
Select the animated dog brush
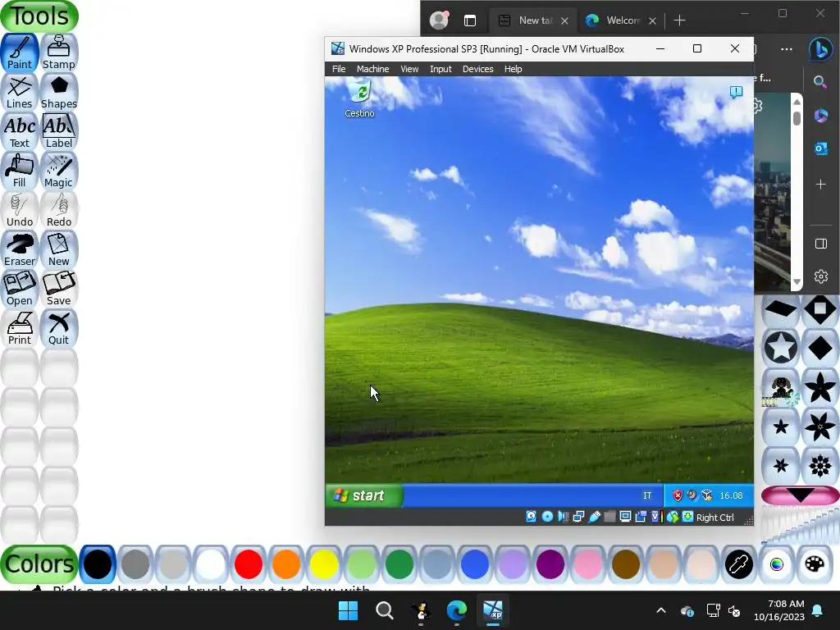click(x=781, y=387)
